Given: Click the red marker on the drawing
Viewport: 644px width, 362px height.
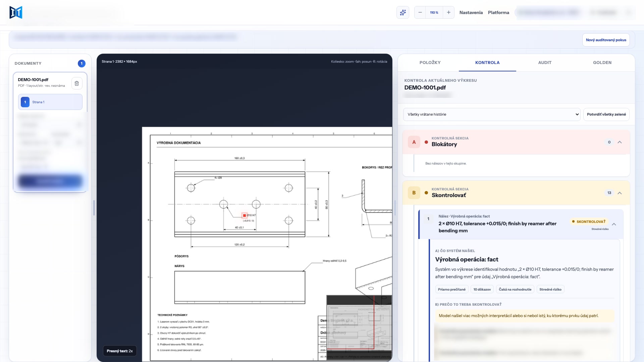Looking at the screenshot, I should (x=245, y=216).
